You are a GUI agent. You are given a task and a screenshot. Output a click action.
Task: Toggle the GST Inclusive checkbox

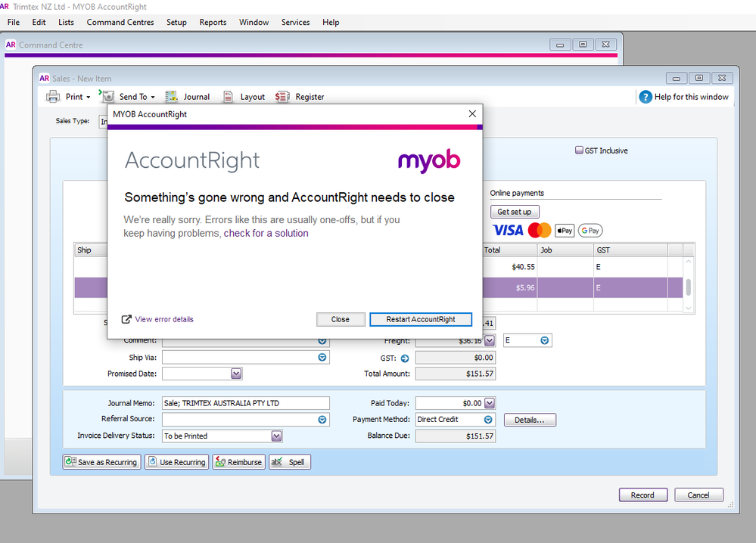[x=580, y=150]
